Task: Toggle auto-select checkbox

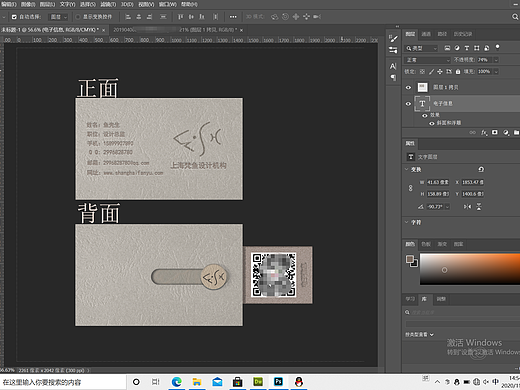Action: 14,17
